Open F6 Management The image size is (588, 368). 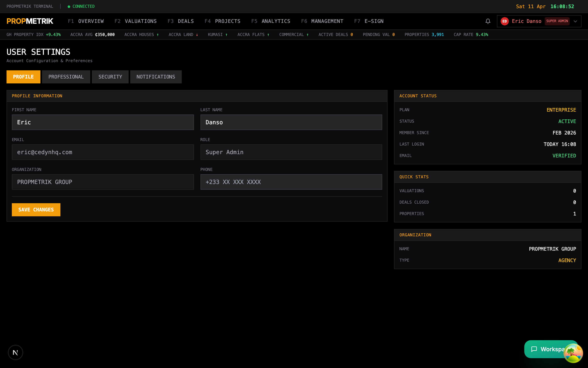[322, 21]
